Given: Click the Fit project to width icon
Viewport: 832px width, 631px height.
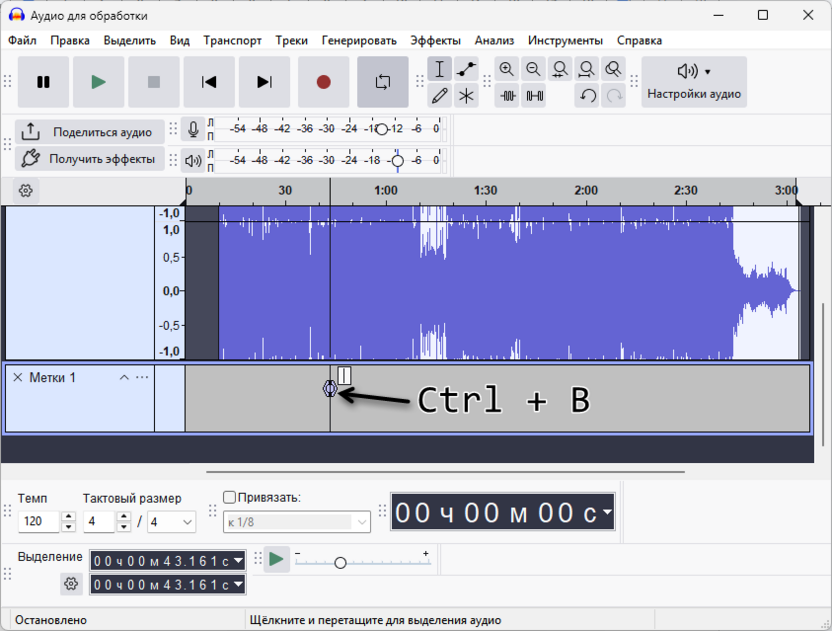Looking at the screenshot, I should [x=587, y=69].
